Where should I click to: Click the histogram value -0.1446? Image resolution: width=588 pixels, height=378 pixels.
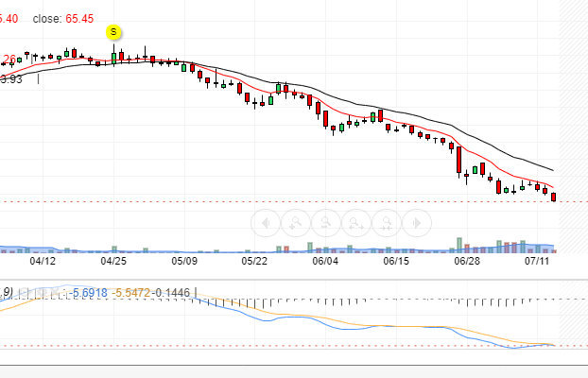tap(170, 293)
